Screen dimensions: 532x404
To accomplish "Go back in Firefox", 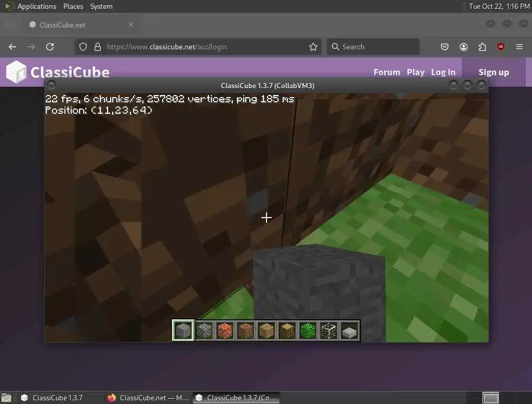I will click(x=12, y=47).
